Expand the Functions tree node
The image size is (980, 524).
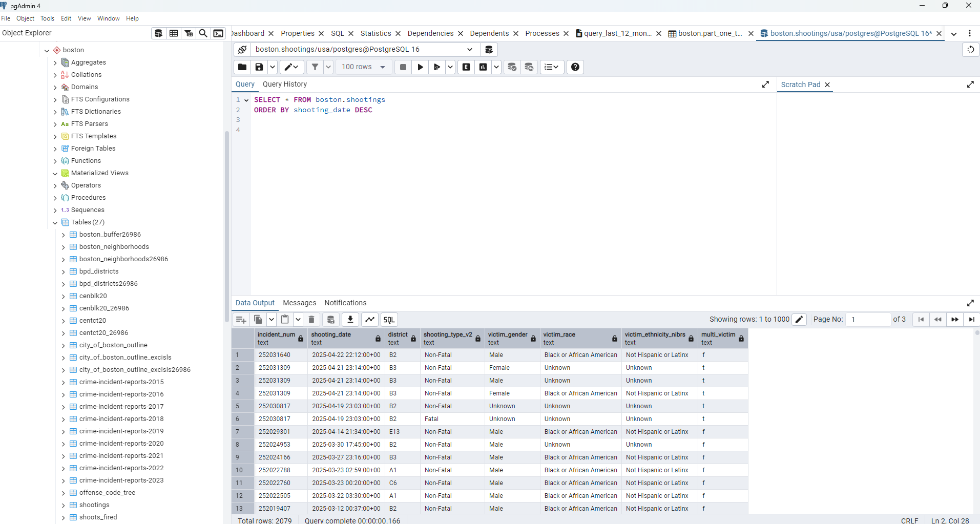coord(55,161)
